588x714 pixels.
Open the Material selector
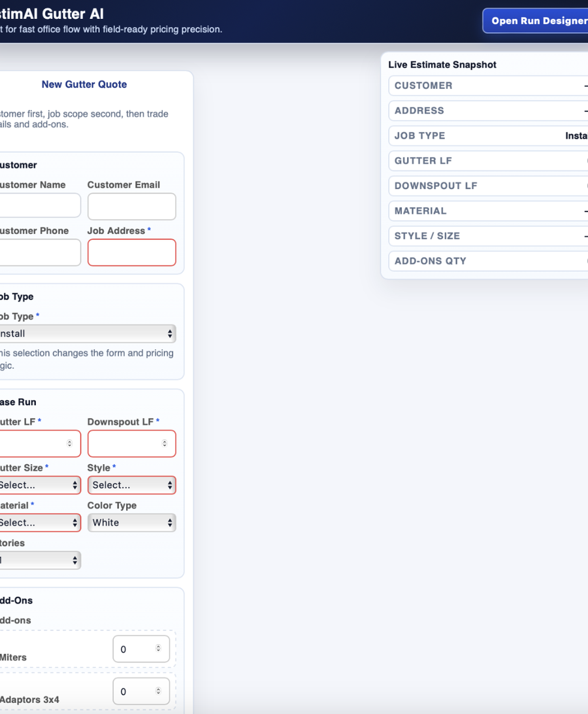(39, 522)
